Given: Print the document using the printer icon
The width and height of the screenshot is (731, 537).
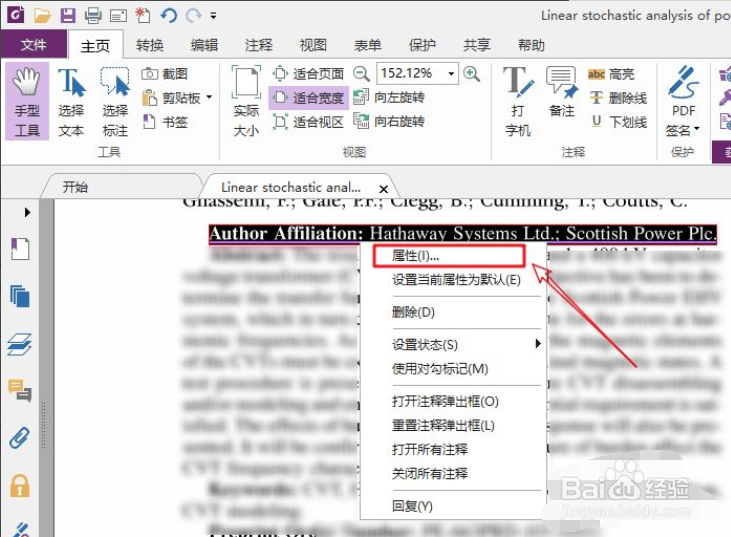Looking at the screenshot, I should click(93, 16).
